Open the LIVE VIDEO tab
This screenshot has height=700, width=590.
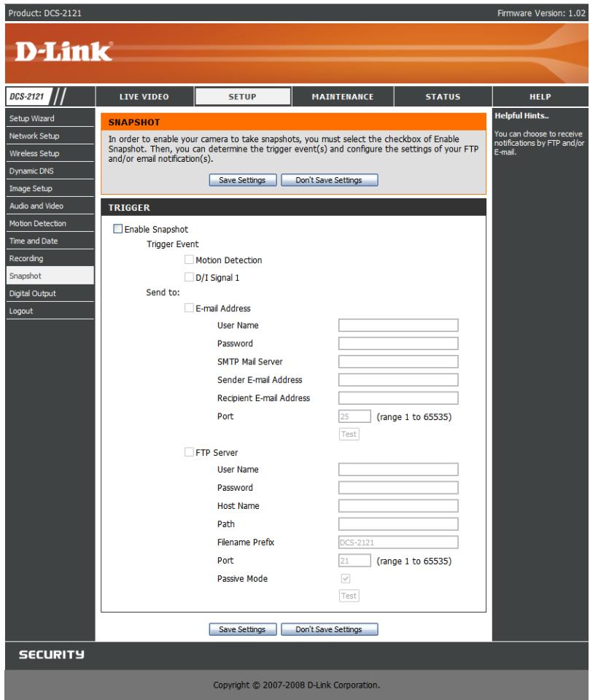tap(144, 96)
